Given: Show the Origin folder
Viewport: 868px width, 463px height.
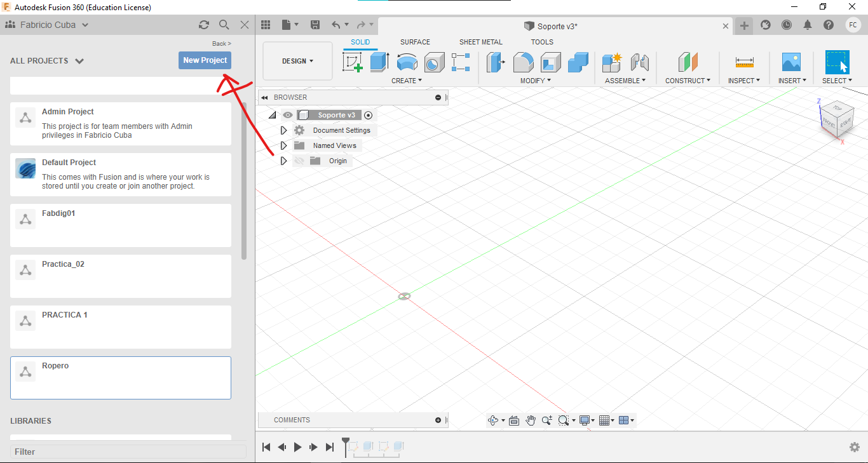Looking at the screenshot, I should [299, 161].
